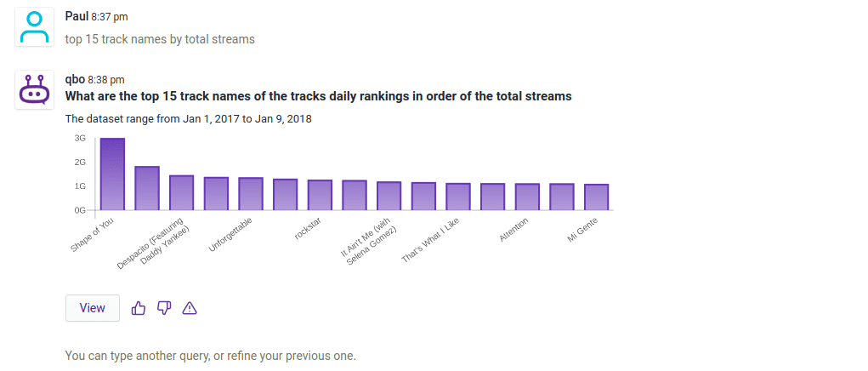The image size is (868, 371).
Task: Click Paul's user avatar icon
Action: [36, 28]
